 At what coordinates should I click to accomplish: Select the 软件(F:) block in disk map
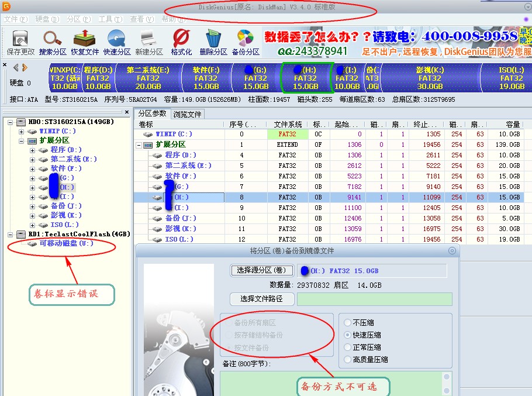click(x=206, y=78)
